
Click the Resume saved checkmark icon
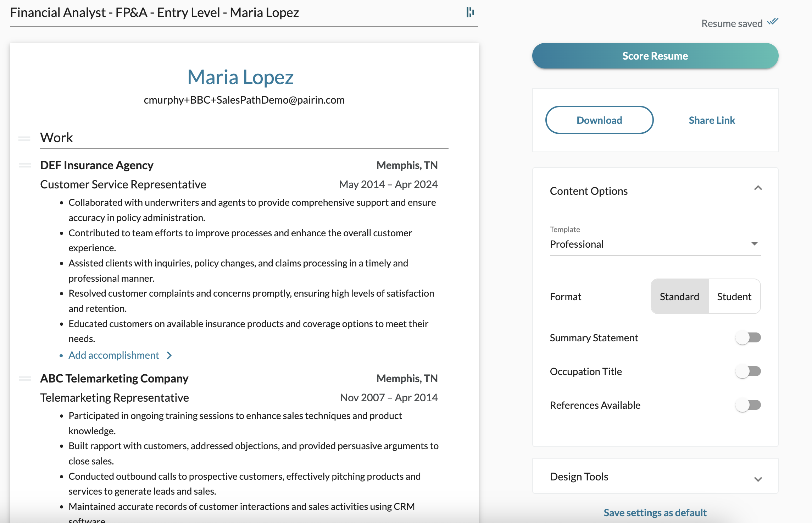point(773,22)
